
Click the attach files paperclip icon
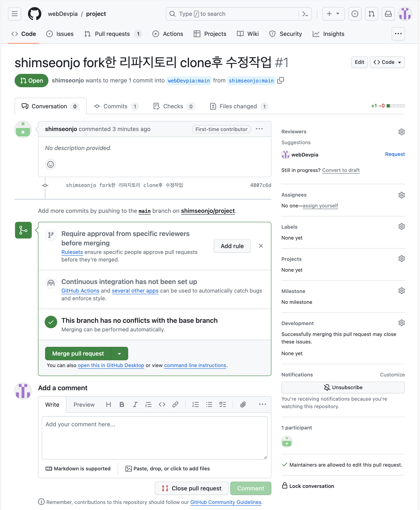243,404
